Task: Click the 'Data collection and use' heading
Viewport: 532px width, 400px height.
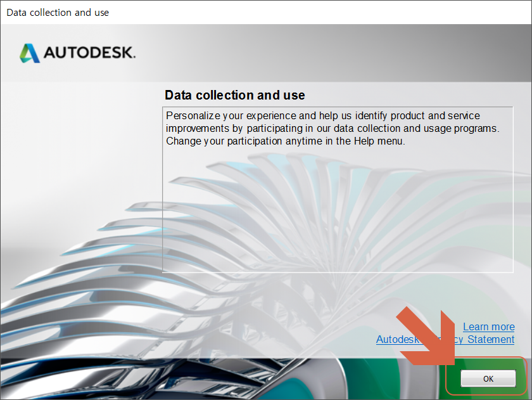Action: pyautogui.click(x=235, y=95)
